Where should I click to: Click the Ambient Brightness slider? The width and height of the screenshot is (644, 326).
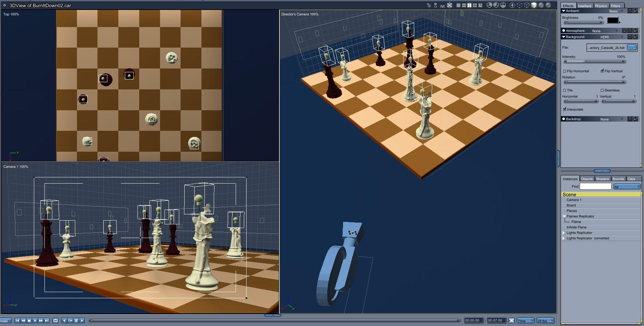[x=583, y=23]
